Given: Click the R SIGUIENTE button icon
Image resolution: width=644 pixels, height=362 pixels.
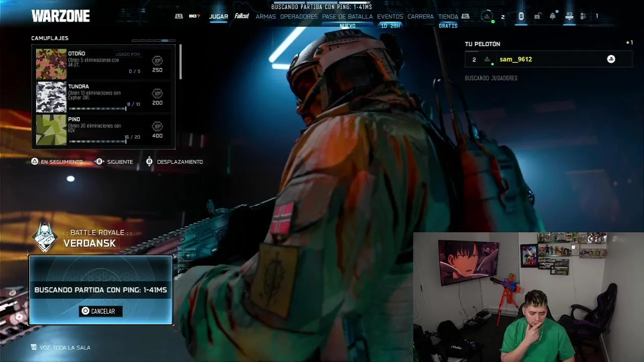Looking at the screenshot, I should tap(99, 161).
